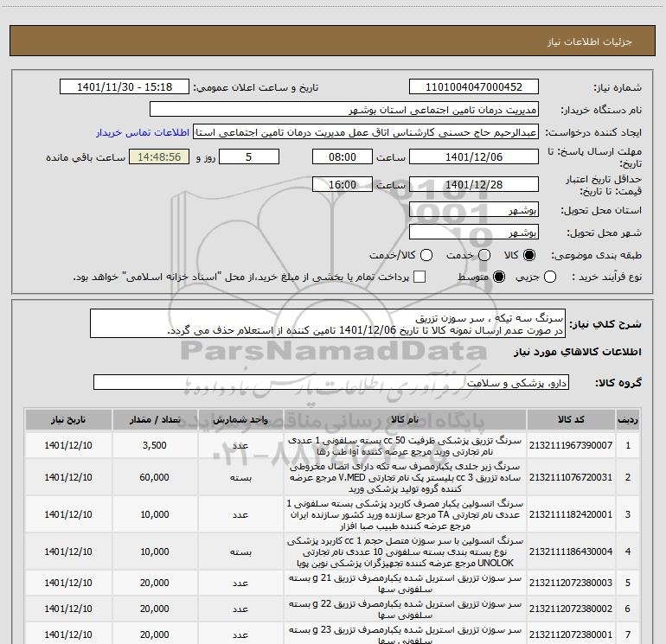Screen dimensions: 666x644
Task: Select the خدمت radio button
Action: [x=484, y=255]
